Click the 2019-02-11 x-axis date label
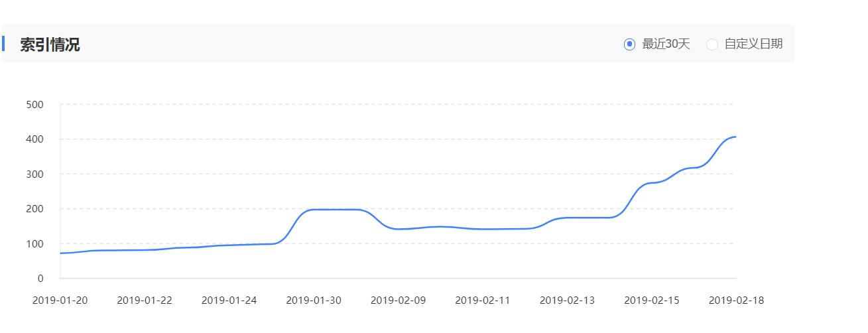The image size is (868, 333). [483, 300]
